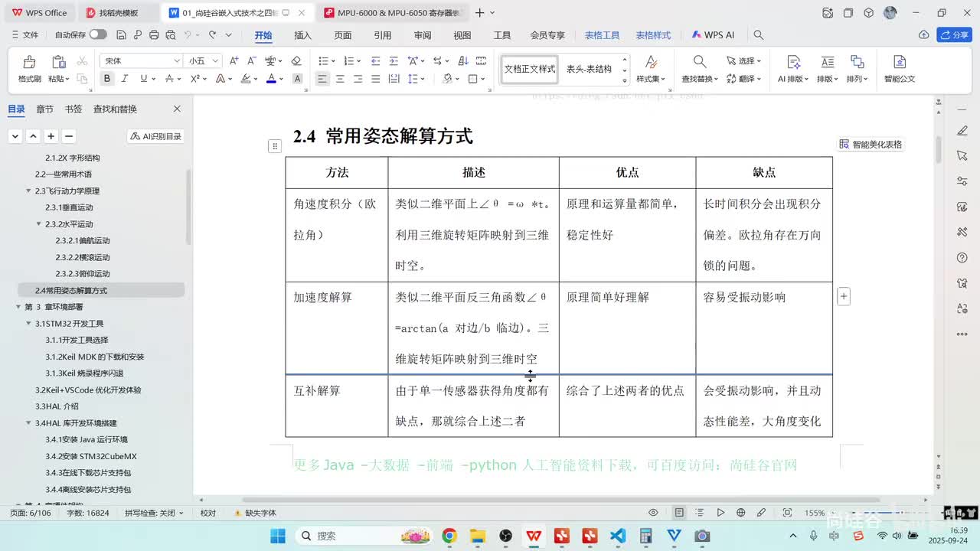This screenshot has width=980, height=551.
Task: Click the font color A swatch
Action: (x=271, y=79)
